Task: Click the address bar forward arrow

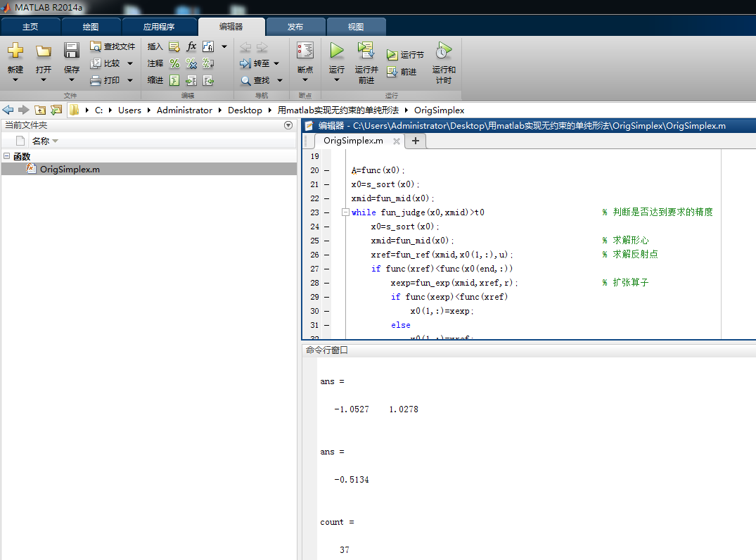Action: pos(24,110)
